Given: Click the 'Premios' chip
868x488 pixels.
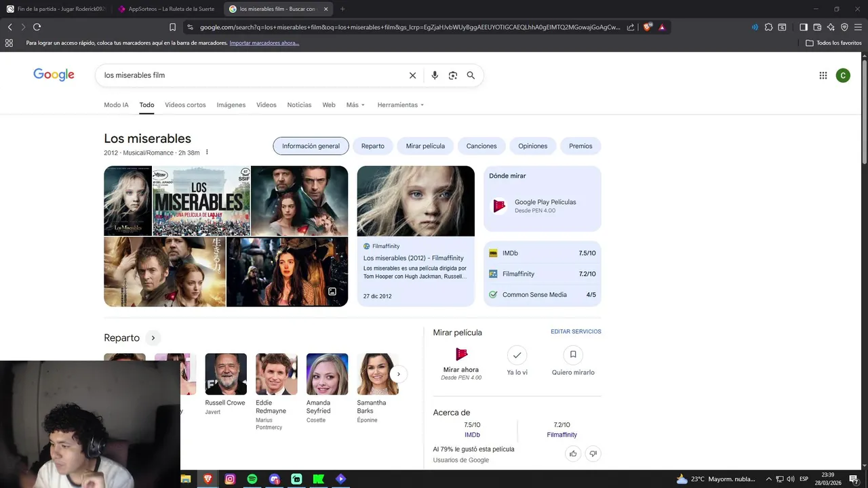Looking at the screenshot, I should click(x=580, y=146).
